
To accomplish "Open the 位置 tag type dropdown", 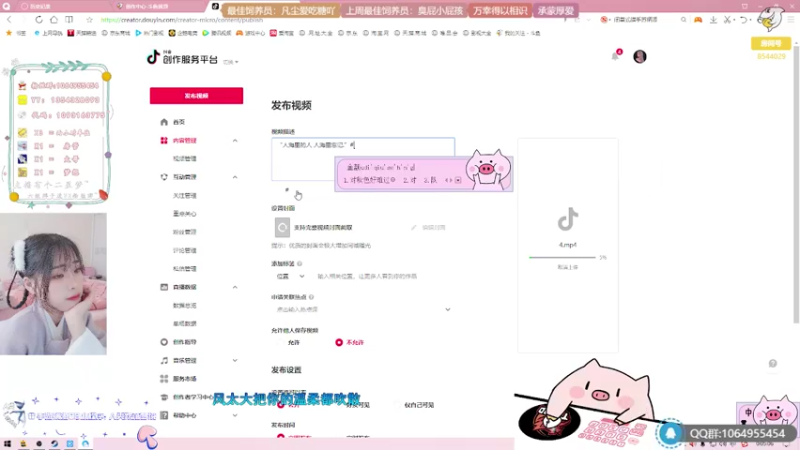I will [x=290, y=276].
